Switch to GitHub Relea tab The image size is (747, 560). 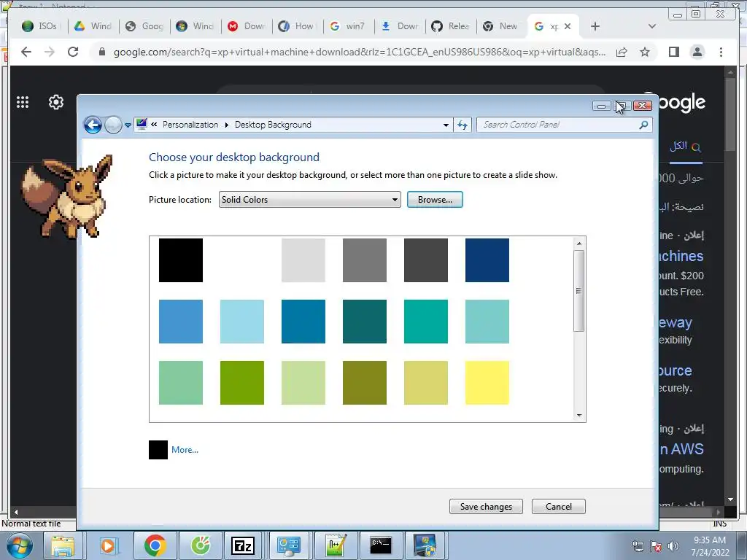point(451,26)
